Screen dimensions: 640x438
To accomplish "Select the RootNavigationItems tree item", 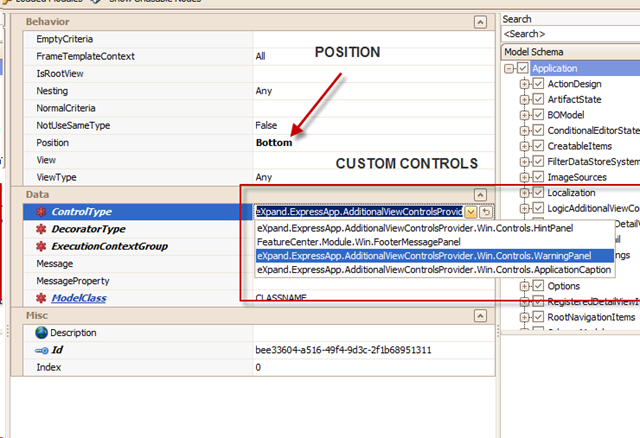I will click(x=591, y=317).
